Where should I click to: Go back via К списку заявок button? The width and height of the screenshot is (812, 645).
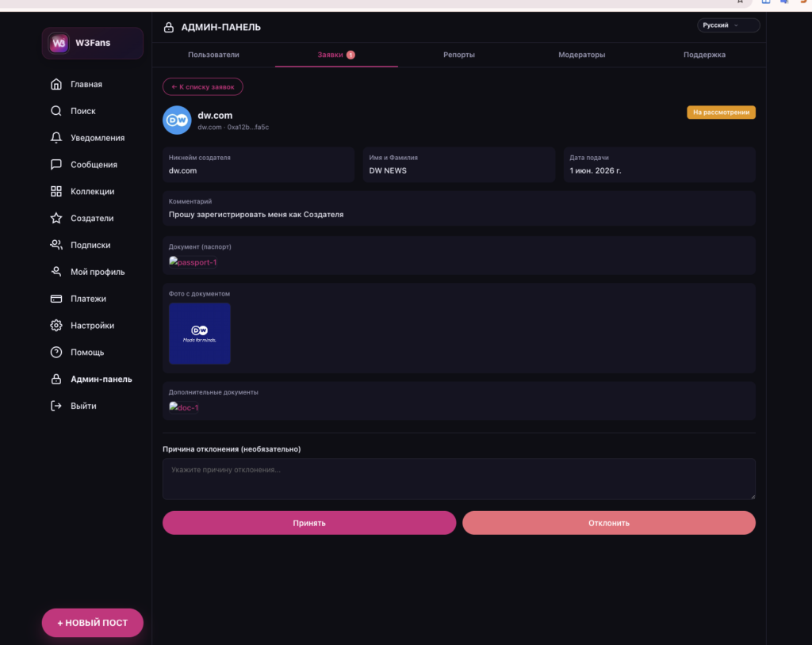[202, 87]
